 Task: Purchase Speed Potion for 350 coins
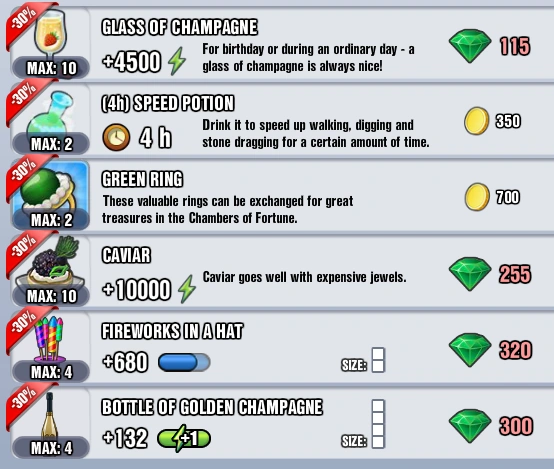click(x=493, y=121)
